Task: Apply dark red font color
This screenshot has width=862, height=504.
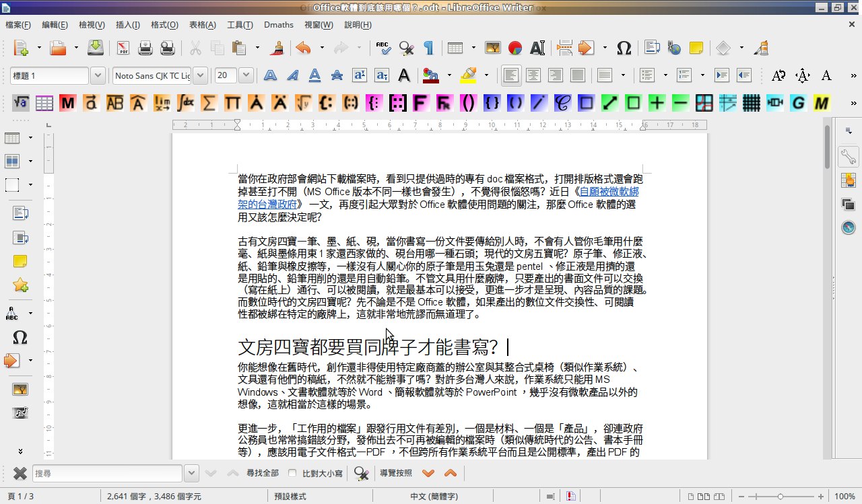Action: click(x=430, y=75)
